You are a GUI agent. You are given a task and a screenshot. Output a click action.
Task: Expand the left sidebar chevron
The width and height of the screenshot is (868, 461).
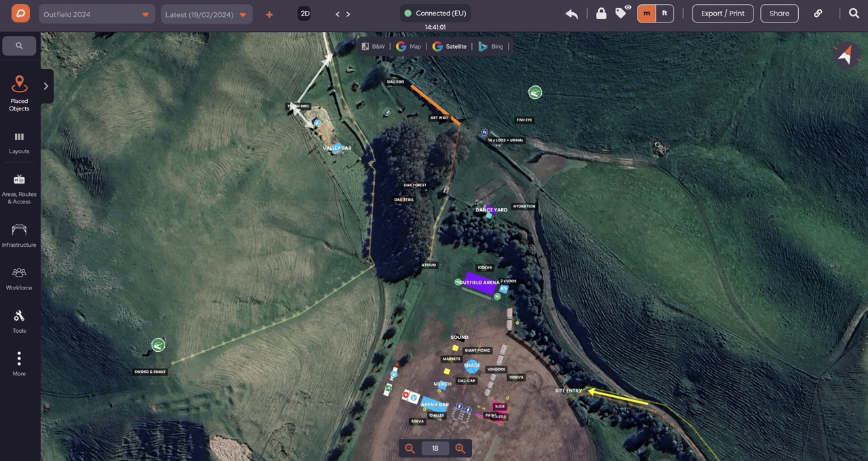click(x=46, y=86)
